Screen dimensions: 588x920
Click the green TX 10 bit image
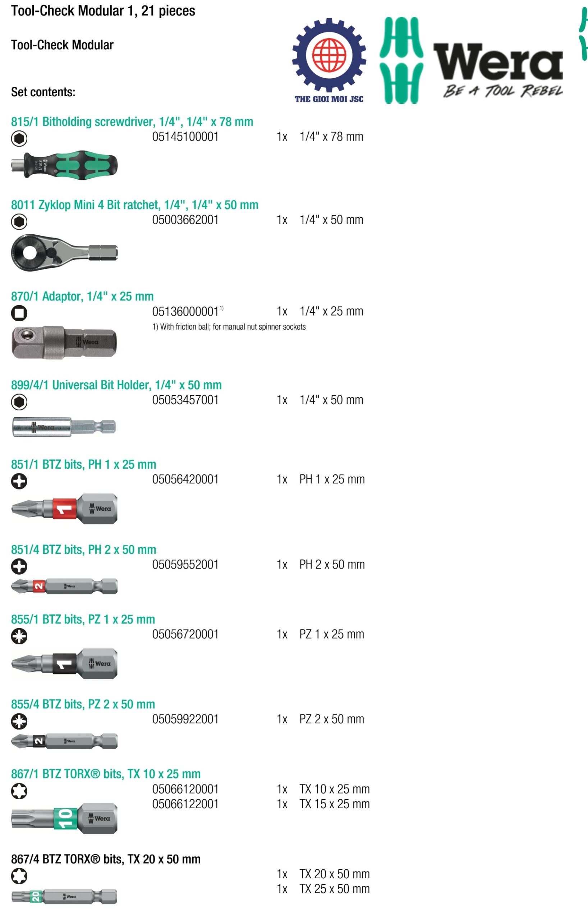[x=64, y=818]
